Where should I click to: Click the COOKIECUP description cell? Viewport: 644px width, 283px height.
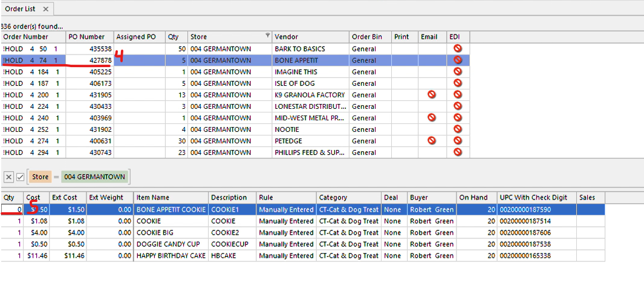coord(232,244)
